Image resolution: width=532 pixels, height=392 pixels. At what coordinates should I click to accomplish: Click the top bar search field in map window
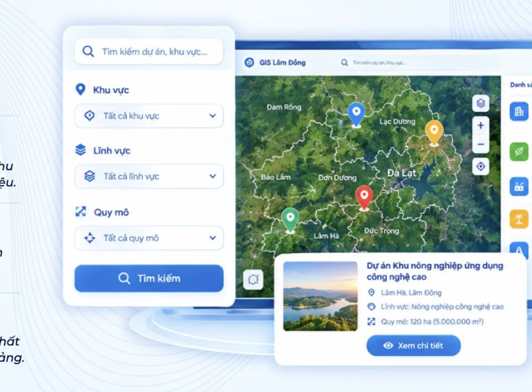(x=418, y=62)
